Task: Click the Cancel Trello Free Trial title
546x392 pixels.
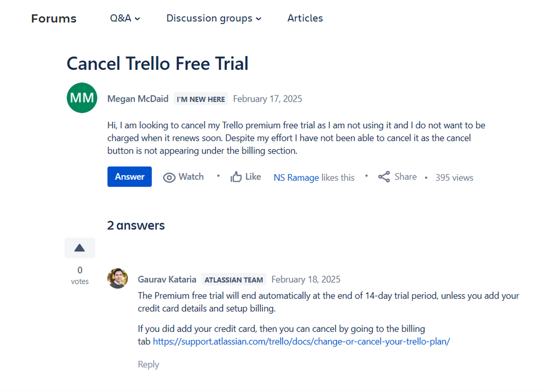Action: pos(157,64)
